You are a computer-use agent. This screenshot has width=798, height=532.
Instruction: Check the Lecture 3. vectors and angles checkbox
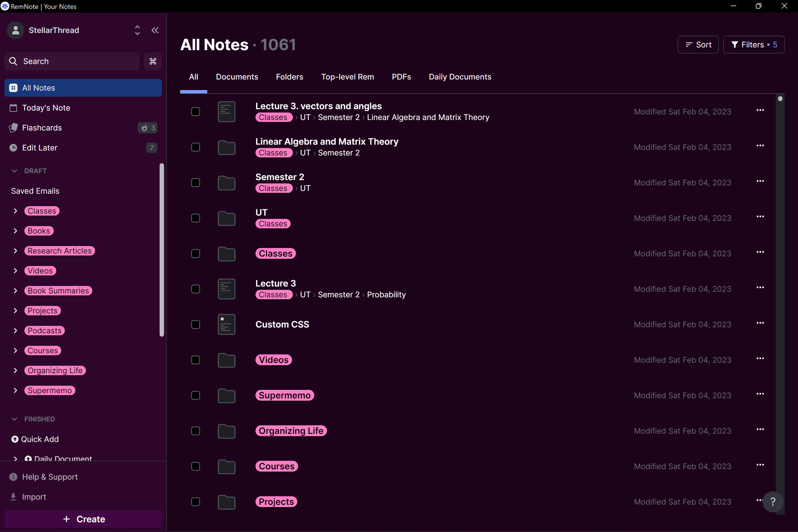[x=196, y=112]
